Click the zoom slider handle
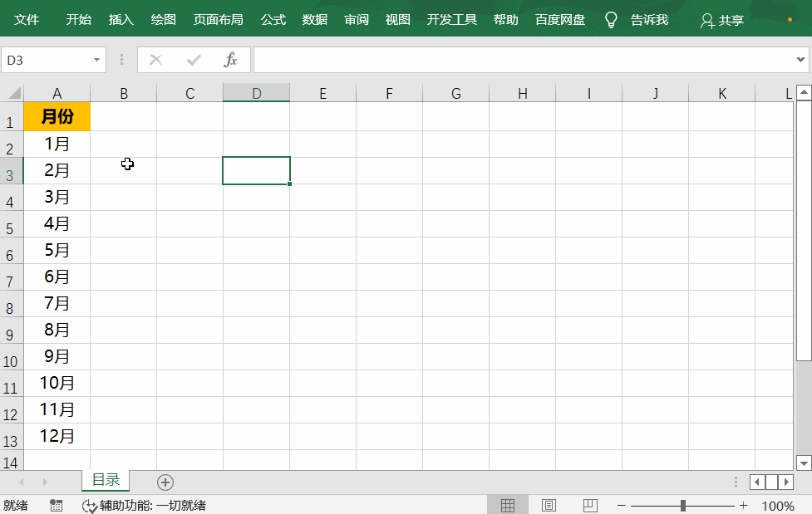Image resolution: width=812 pixels, height=514 pixels. [683, 505]
